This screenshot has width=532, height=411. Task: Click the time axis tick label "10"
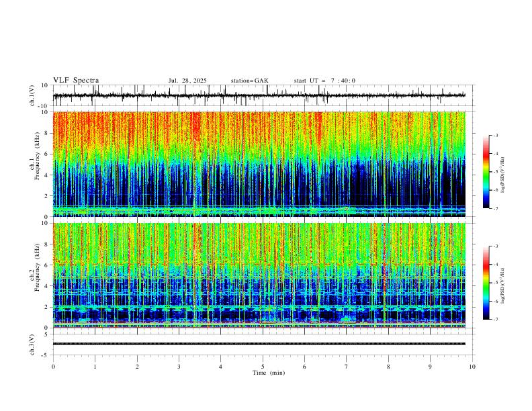coord(472,367)
